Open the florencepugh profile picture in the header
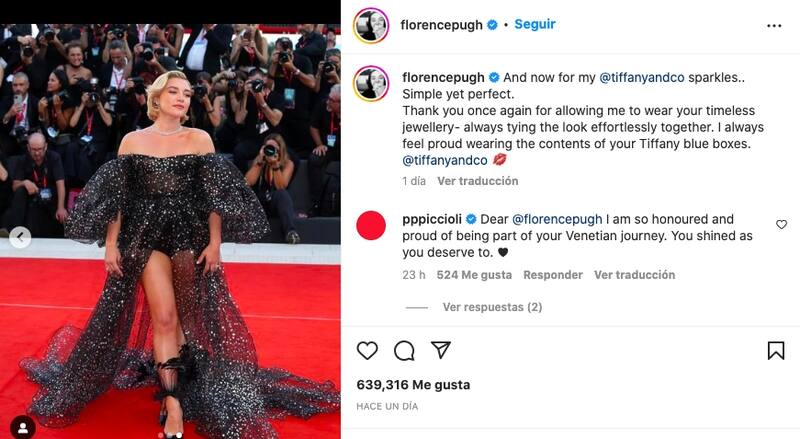 point(371,26)
